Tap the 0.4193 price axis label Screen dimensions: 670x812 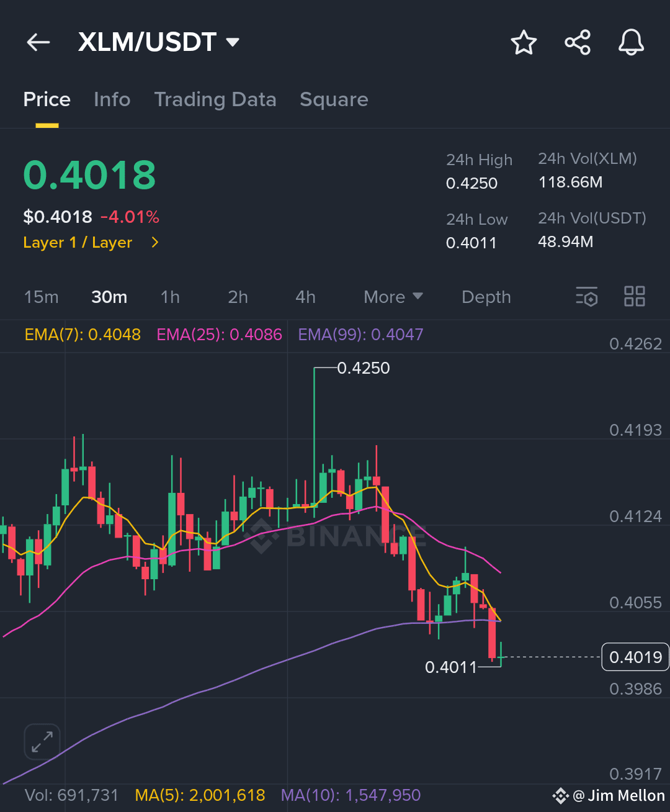tap(635, 430)
